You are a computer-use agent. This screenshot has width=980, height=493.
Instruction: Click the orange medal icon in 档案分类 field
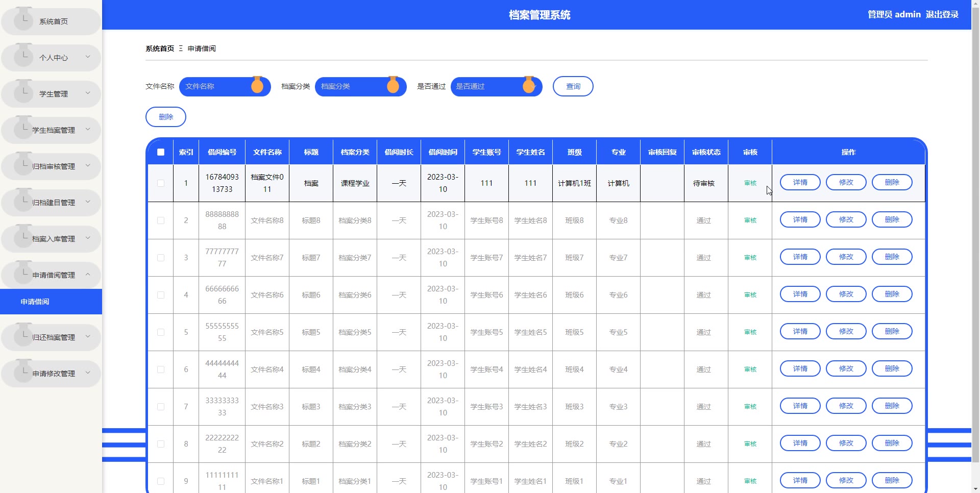pyautogui.click(x=393, y=86)
